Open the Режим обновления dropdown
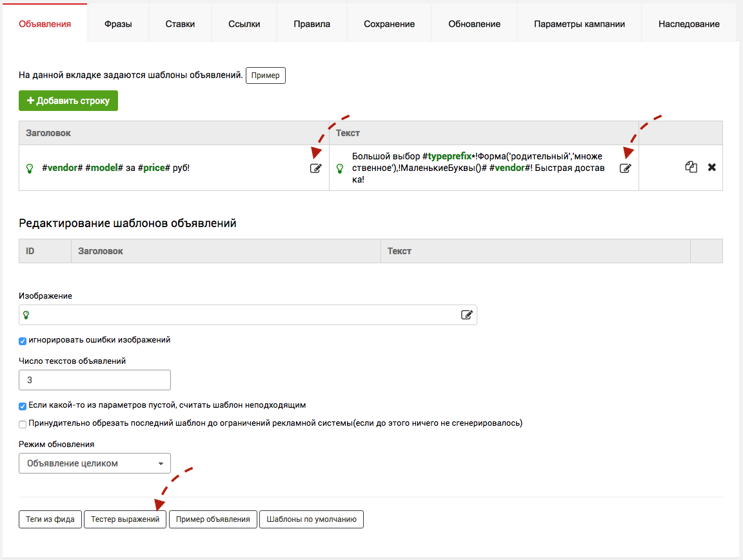 95,463
